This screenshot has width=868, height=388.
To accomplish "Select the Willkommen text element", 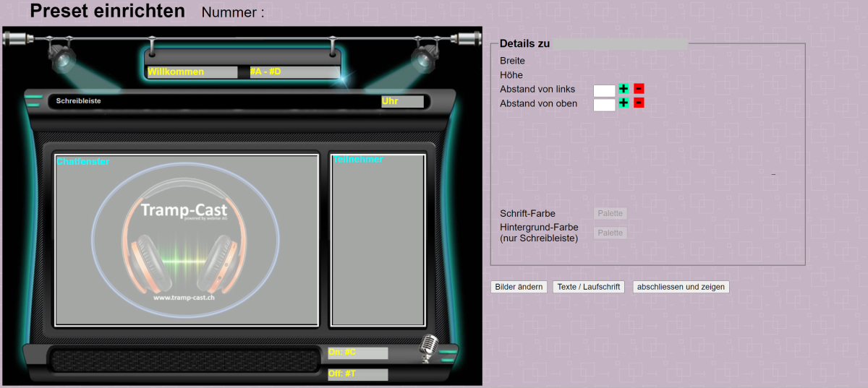I will 192,72.
